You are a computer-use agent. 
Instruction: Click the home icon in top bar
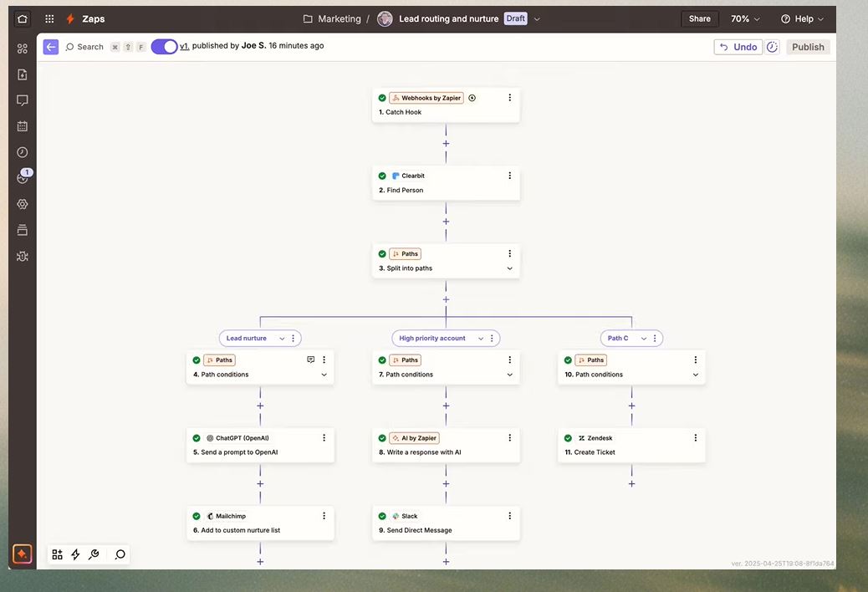(x=23, y=18)
